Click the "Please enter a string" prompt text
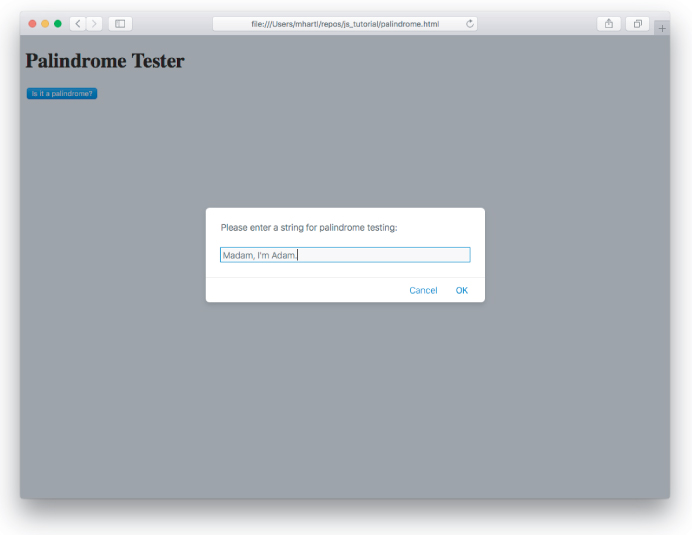The height and width of the screenshot is (535, 692). point(309,228)
